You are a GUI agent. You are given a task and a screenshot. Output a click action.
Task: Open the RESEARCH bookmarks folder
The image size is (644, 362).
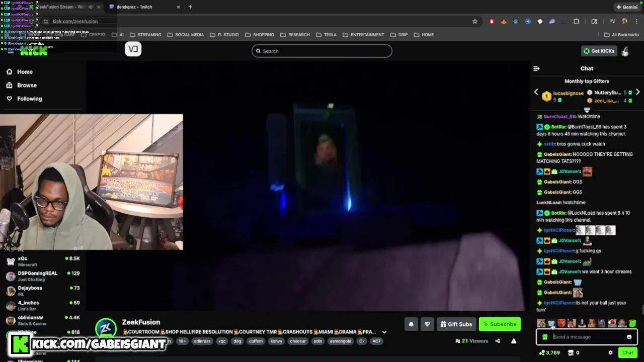point(295,35)
